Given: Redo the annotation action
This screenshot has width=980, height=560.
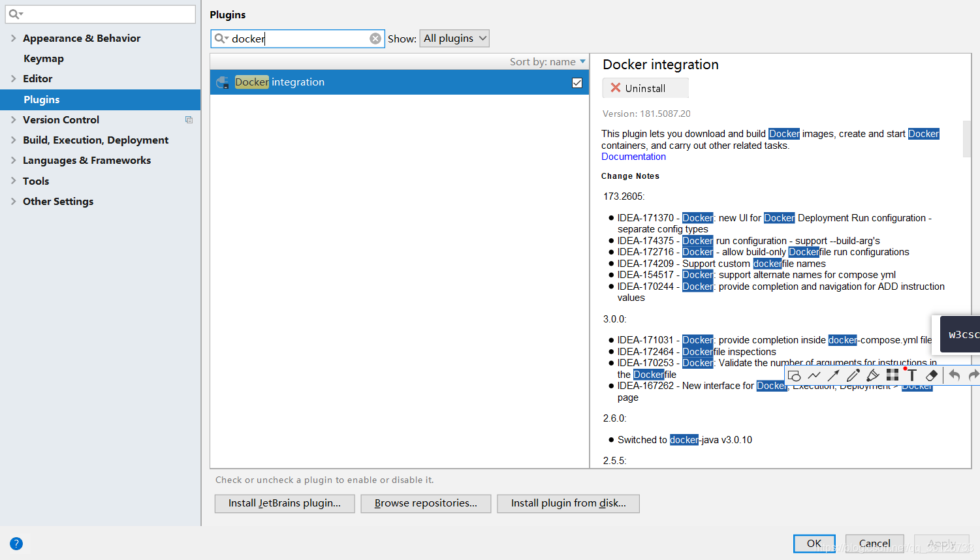Looking at the screenshot, I should click(973, 375).
